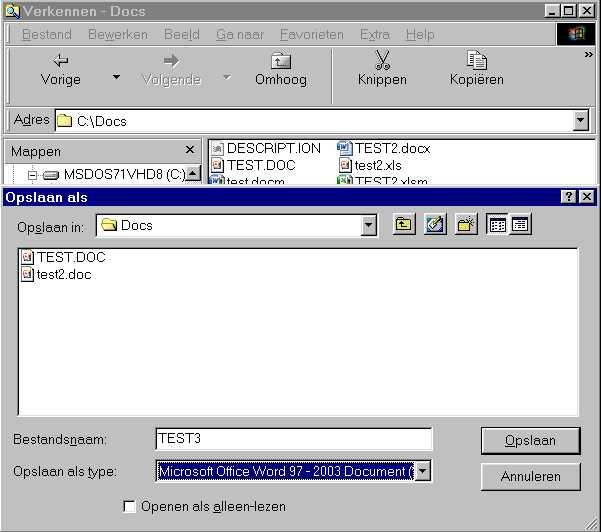Open the Bestand menu in Explorer
This screenshot has height=532, width=601.
point(47,34)
